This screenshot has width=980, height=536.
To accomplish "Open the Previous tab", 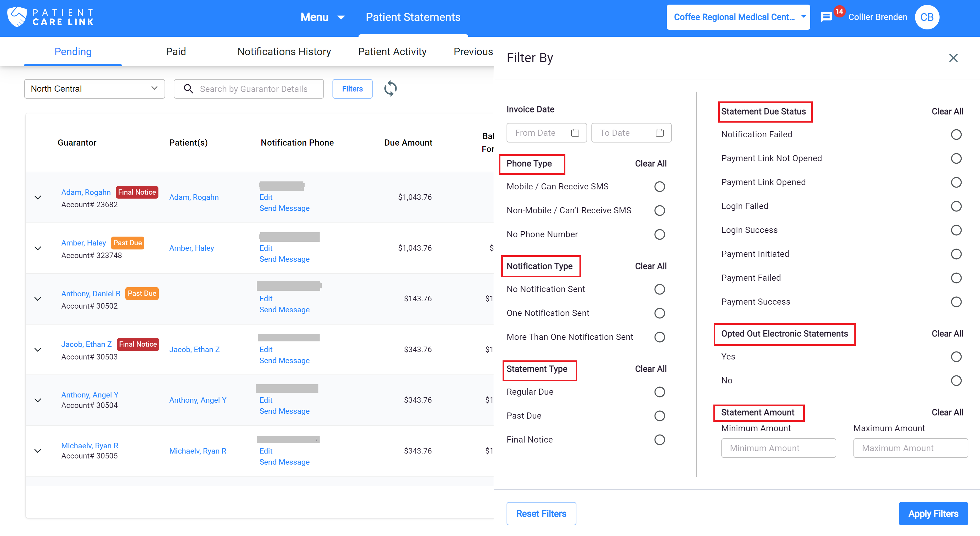I will (473, 52).
